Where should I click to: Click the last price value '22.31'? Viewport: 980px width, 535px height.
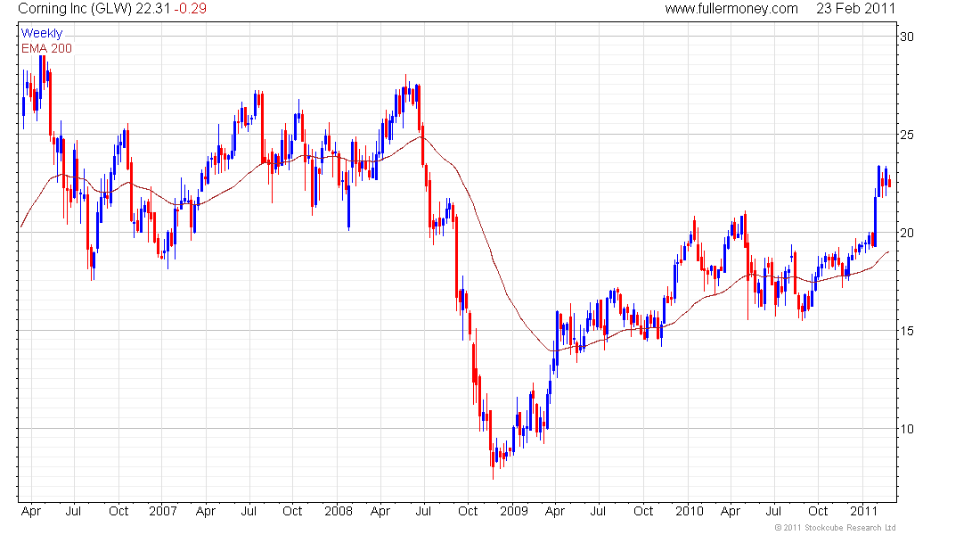click(153, 9)
